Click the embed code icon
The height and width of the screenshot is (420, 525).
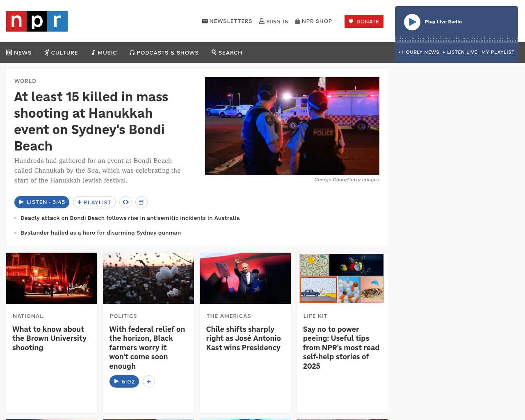tap(126, 202)
